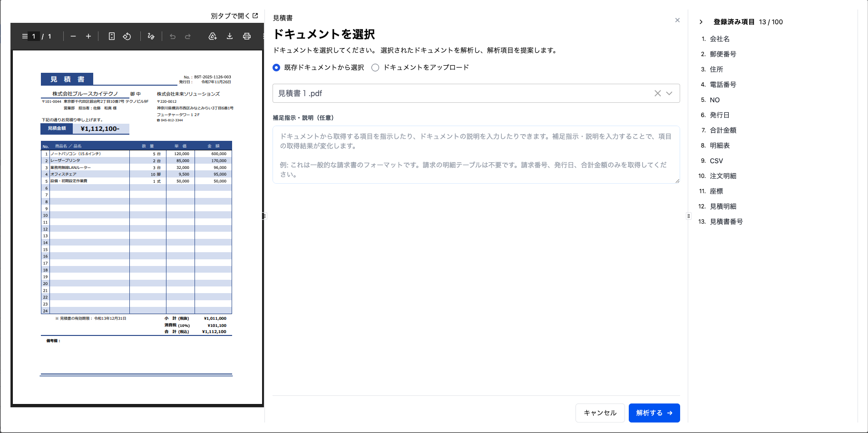Open the PDF viewer sidebar menu

(25, 36)
